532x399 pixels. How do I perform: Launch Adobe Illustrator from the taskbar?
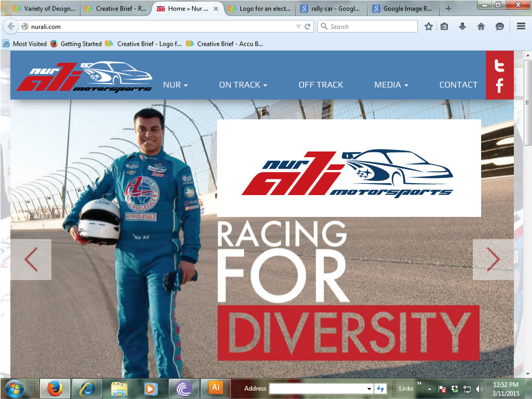click(215, 388)
